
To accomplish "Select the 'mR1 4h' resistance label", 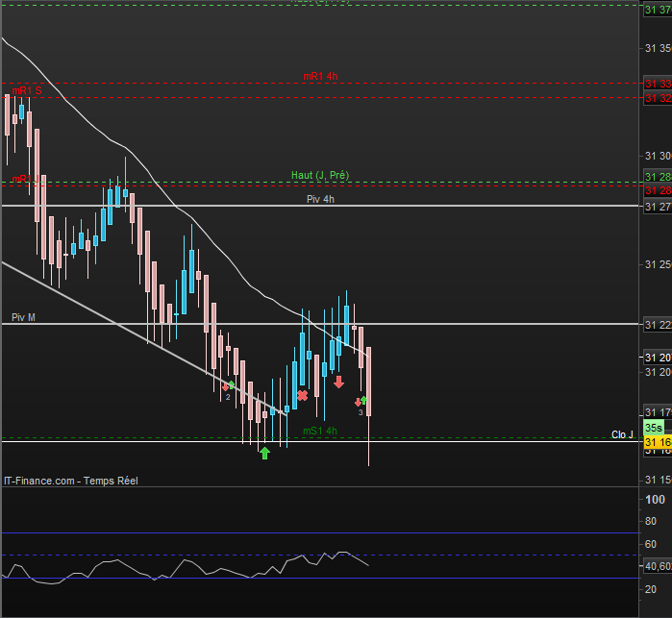I will tap(320, 76).
